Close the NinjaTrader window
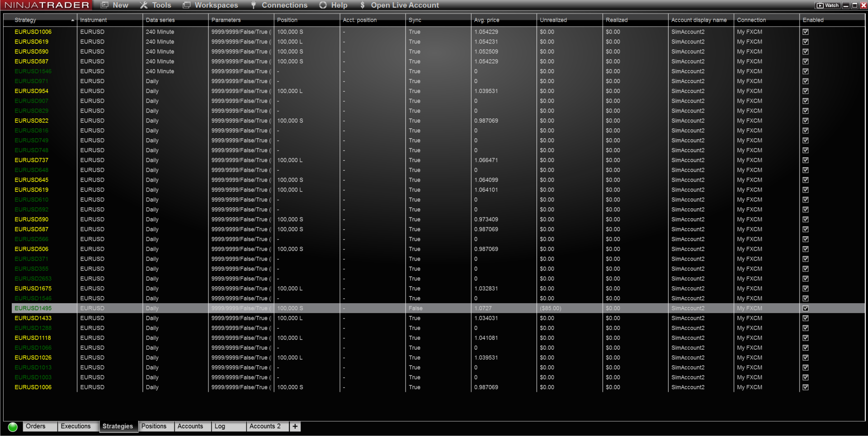The height and width of the screenshot is (436, 868). 863,5
